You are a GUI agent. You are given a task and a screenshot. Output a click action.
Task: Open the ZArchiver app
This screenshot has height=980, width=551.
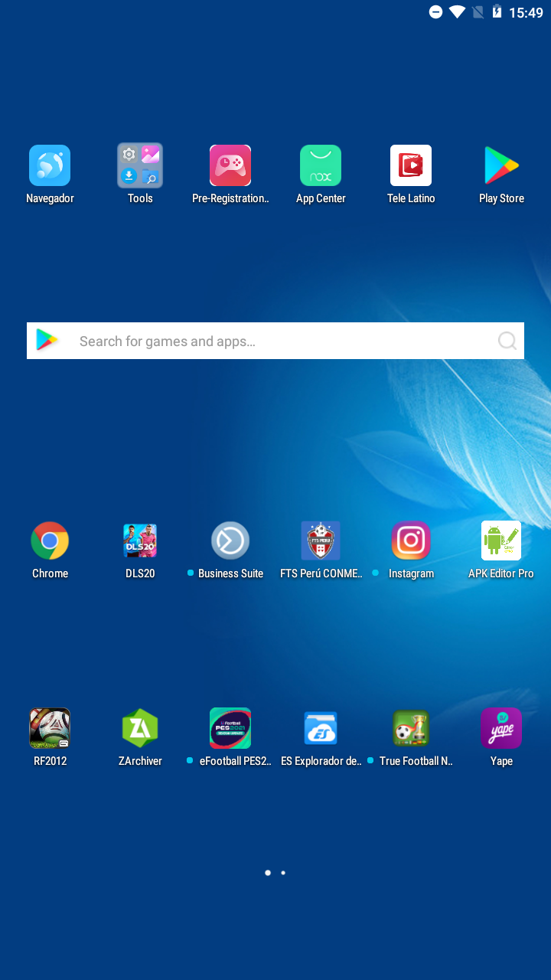point(140,728)
